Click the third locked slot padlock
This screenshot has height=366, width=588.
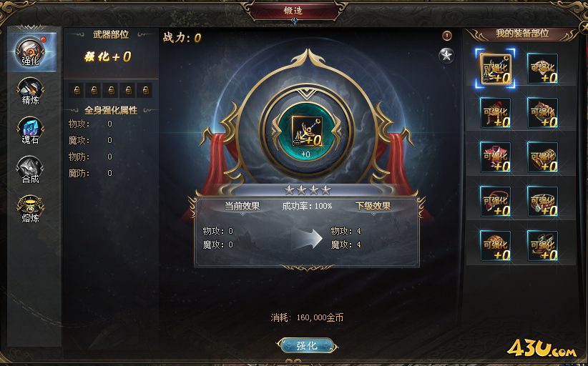pos(112,90)
